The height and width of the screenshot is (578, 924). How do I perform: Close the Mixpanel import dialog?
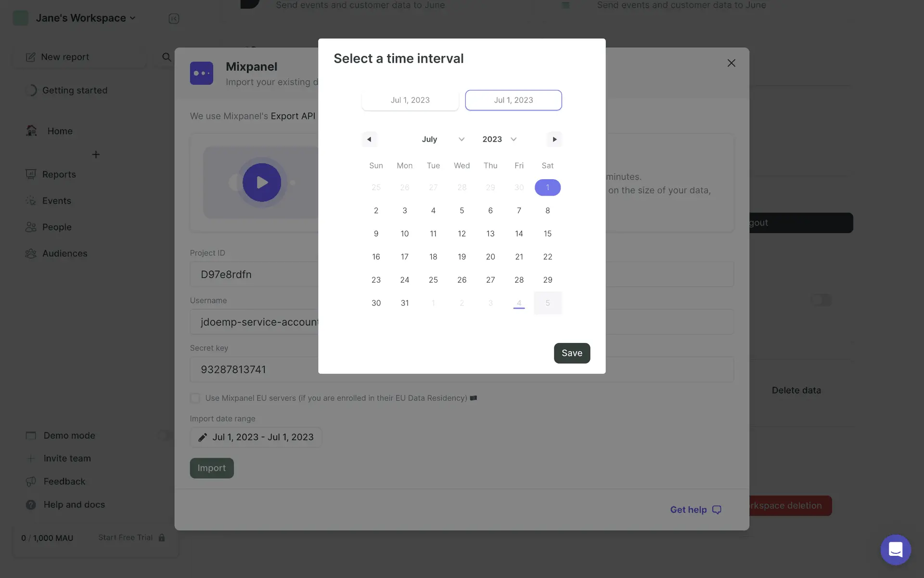(x=731, y=63)
